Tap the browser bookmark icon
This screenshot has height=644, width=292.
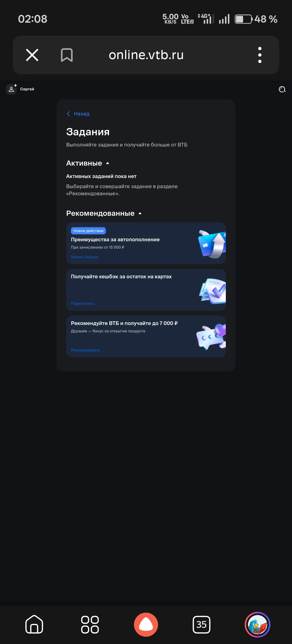(x=67, y=55)
